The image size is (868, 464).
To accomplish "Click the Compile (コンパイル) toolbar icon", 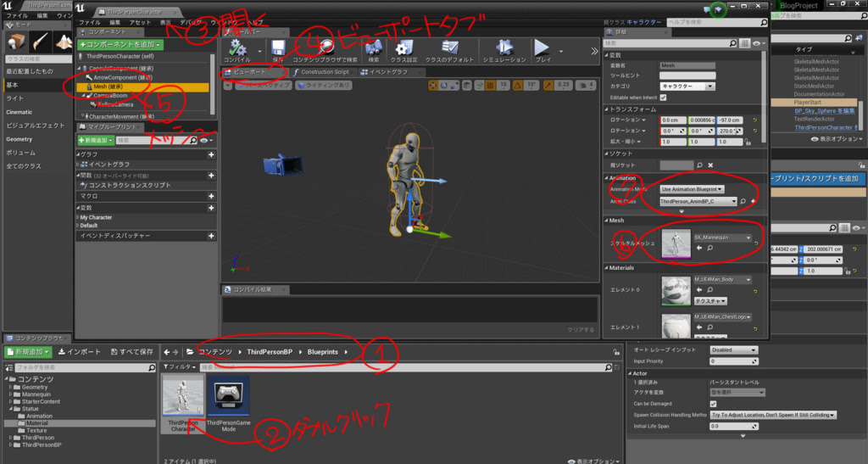I will pyautogui.click(x=237, y=48).
